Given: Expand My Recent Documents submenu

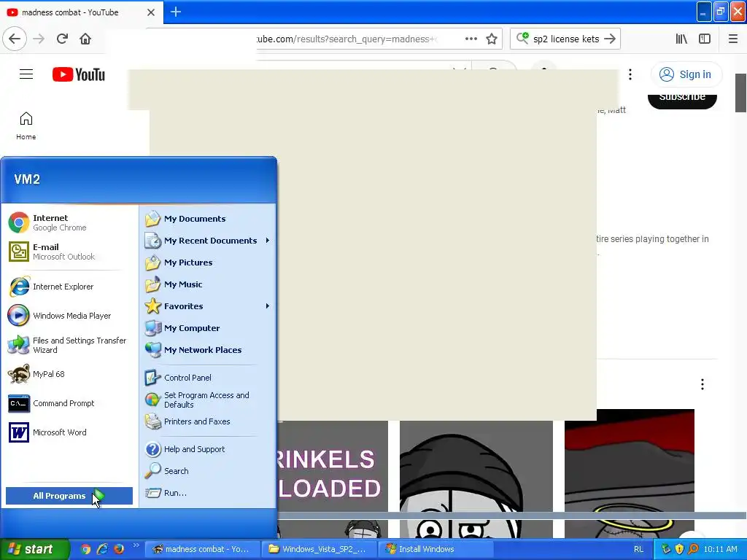Looking at the screenshot, I should click(x=208, y=241).
